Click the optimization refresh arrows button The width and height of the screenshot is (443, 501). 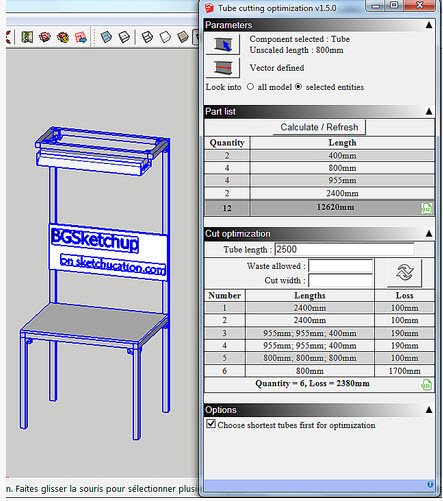(x=404, y=273)
